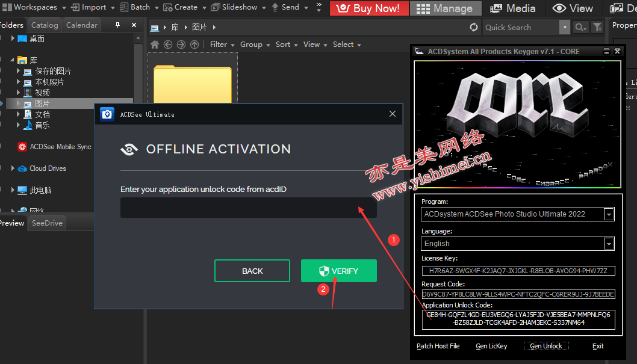Go up one folder level
Image resolution: width=637 pixels, height=364 pixels.
click(x=194, y=45)
